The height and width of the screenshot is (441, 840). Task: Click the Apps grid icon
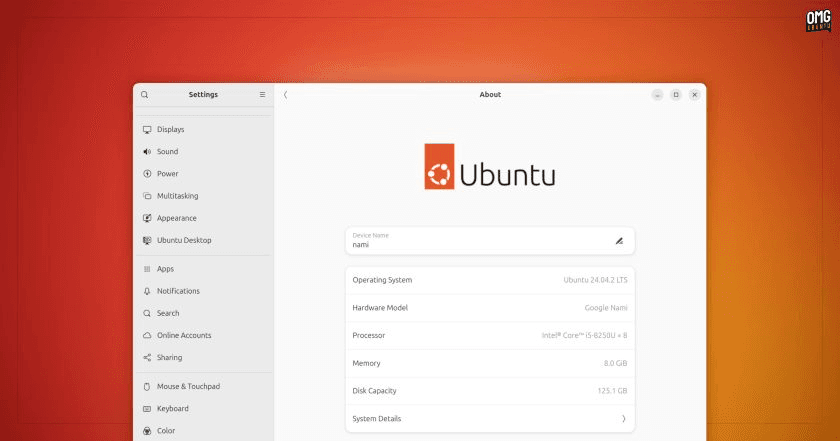coord(147,269)
